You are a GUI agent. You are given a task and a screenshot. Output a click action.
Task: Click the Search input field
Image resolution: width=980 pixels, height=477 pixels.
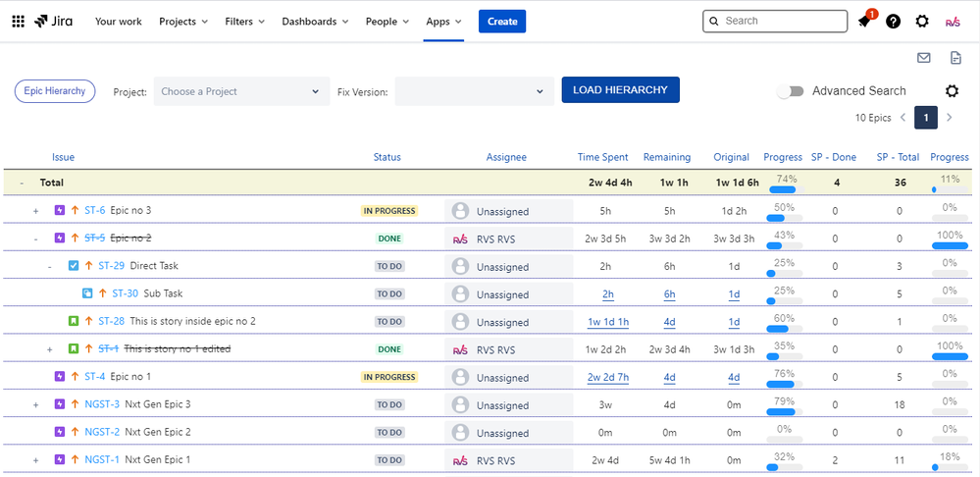pyautogui.click(x=783, y=21)
